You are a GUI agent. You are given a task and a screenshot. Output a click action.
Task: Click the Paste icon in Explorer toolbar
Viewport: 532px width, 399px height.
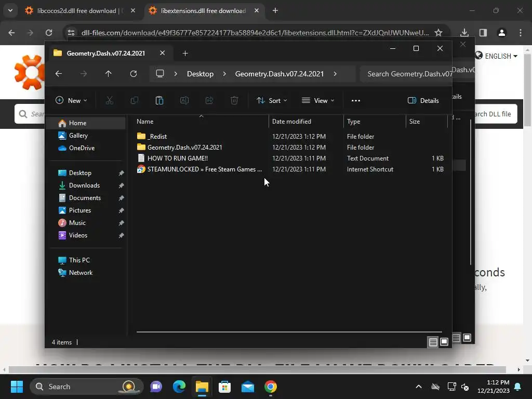159,100
